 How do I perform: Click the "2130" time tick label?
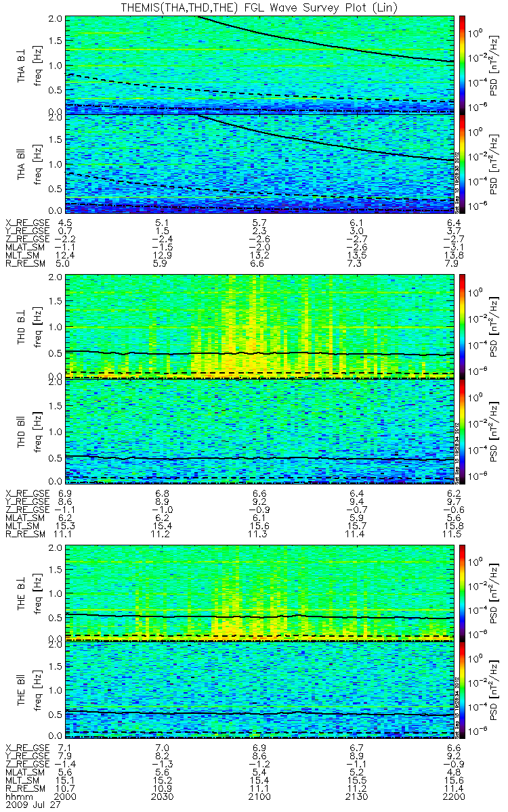[x=356, y=797]
